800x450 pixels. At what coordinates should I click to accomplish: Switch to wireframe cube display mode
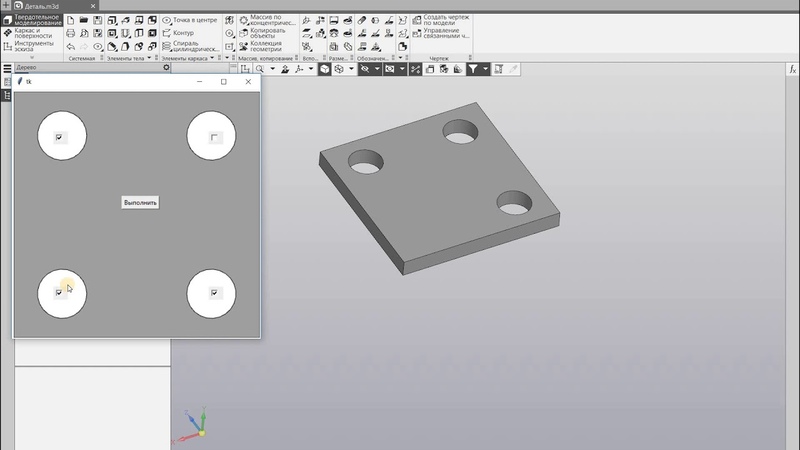coord(339,69)
